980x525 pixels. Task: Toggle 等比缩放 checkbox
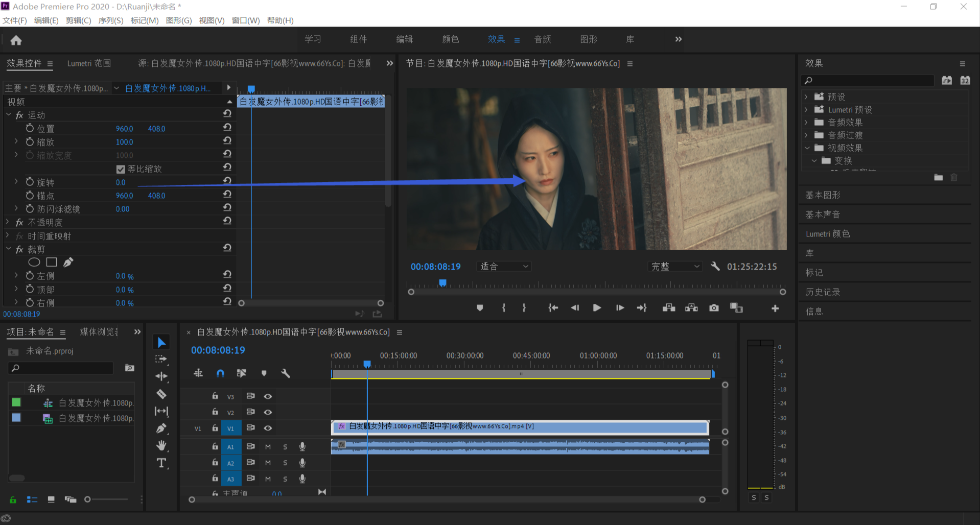[121, 169]
